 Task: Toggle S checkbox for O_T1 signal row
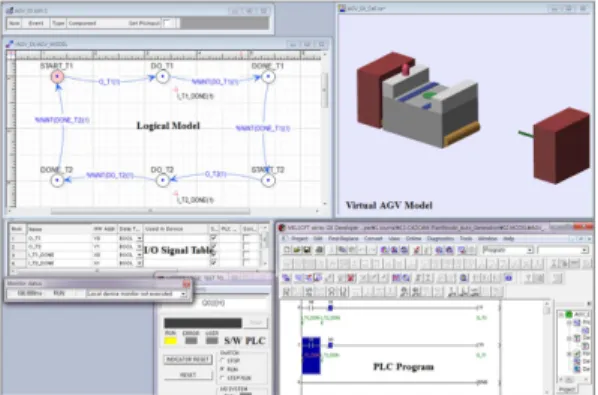[213, 238]
